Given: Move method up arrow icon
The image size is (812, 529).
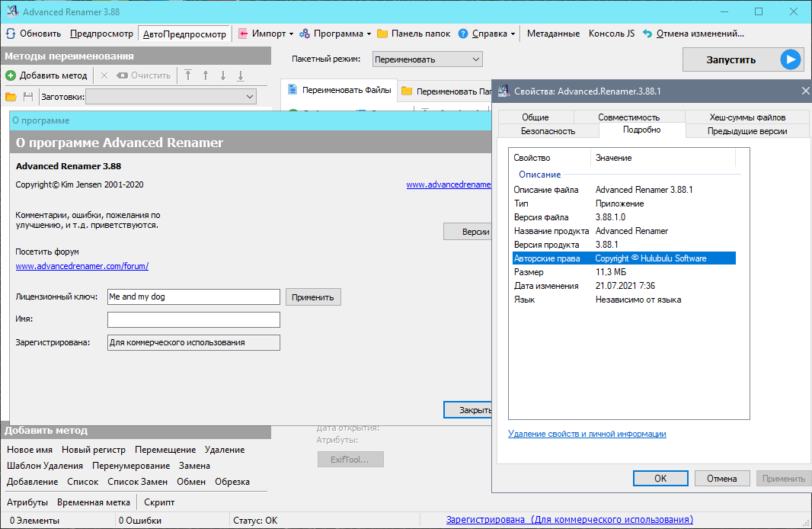Looking at the screenshot, I should pyautogui.click(x=206, y=75).
